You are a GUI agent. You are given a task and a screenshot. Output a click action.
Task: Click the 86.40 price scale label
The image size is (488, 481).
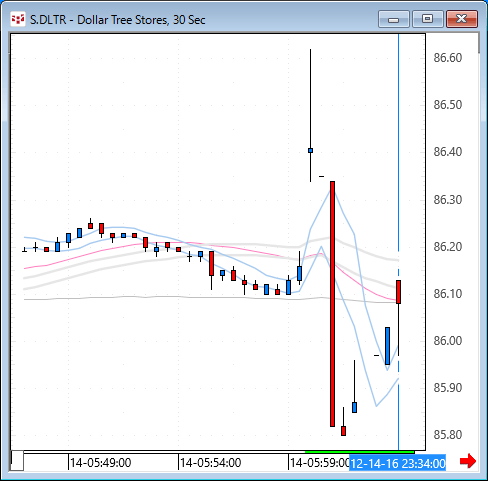[x=448, y=152]
